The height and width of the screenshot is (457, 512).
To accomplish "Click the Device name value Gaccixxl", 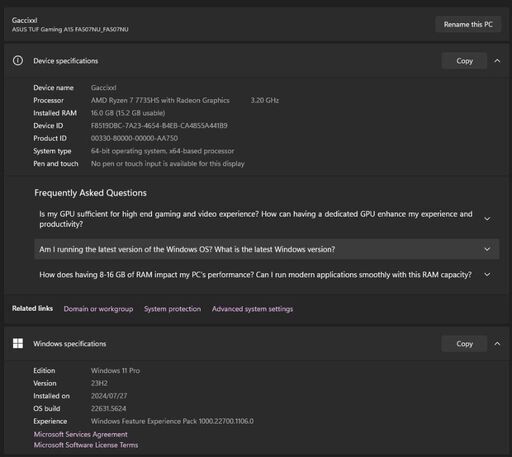I will (x=104, y=88).
